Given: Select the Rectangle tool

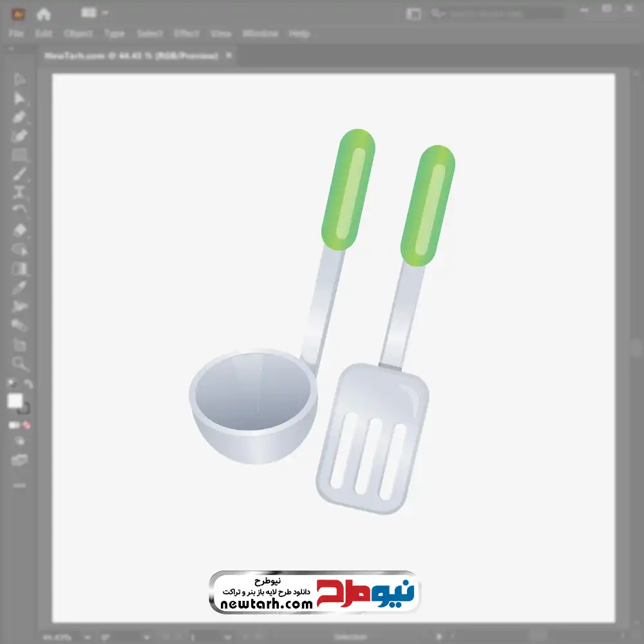Looking at the screenshot, I should tap(19, 155).
